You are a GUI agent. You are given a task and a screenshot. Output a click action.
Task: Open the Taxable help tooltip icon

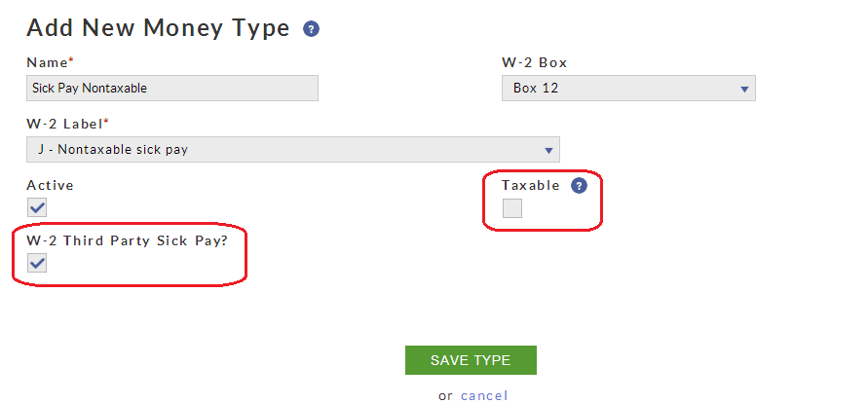[x=579, y=186]
